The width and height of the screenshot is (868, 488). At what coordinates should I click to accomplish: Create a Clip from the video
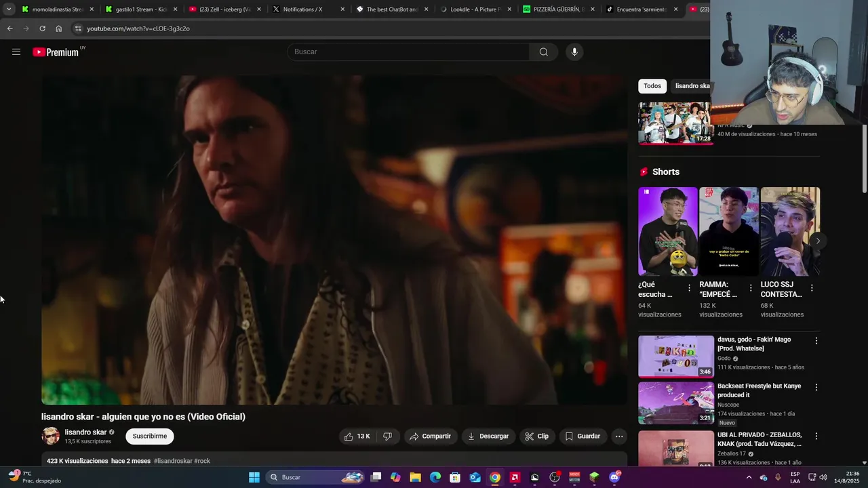[537, 436]
